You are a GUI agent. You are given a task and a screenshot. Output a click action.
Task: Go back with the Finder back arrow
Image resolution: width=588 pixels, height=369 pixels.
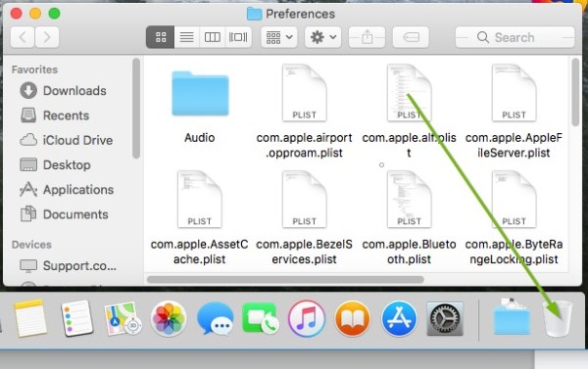[x=23, y=37]
